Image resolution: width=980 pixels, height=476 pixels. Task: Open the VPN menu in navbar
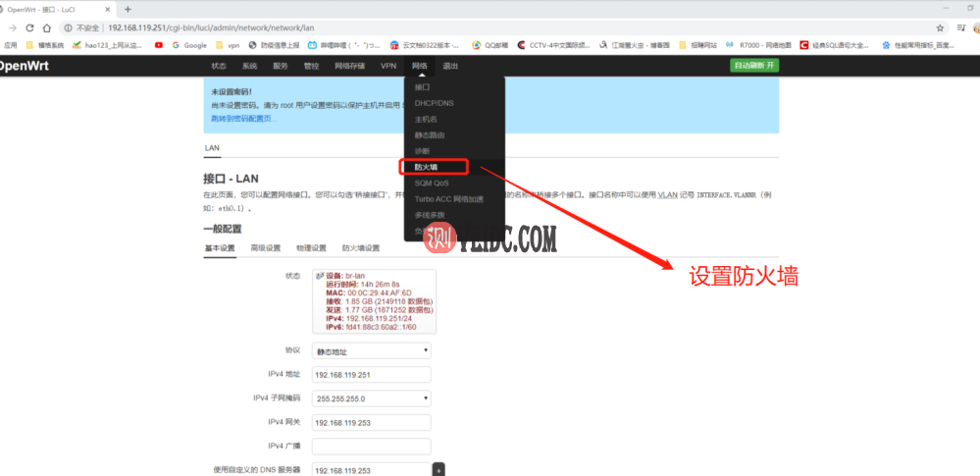pyautogui.click(x=388, y=66)
